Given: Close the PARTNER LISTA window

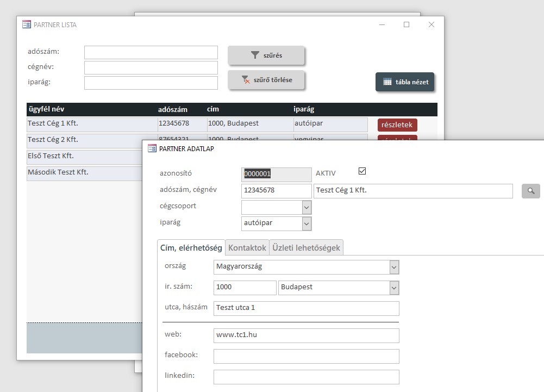Looking at the screenshot, I should point(432,24).
